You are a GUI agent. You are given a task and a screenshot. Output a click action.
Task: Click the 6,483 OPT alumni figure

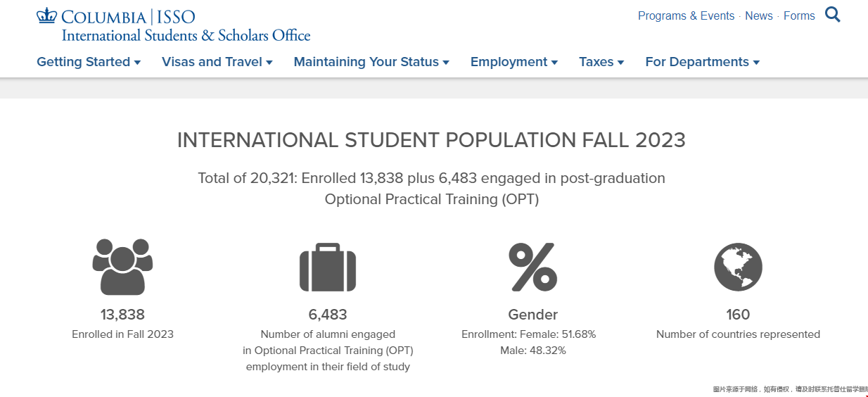coord(328,314)
